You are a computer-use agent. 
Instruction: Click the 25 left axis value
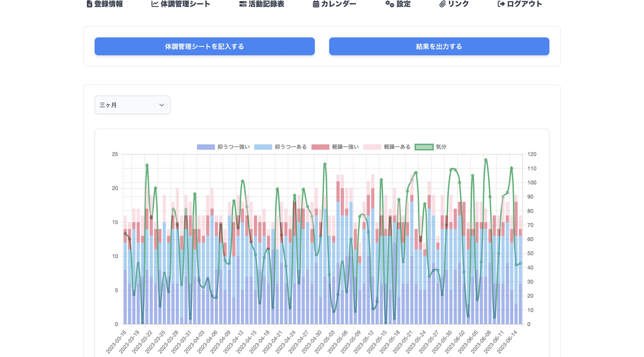pos(115,154)
